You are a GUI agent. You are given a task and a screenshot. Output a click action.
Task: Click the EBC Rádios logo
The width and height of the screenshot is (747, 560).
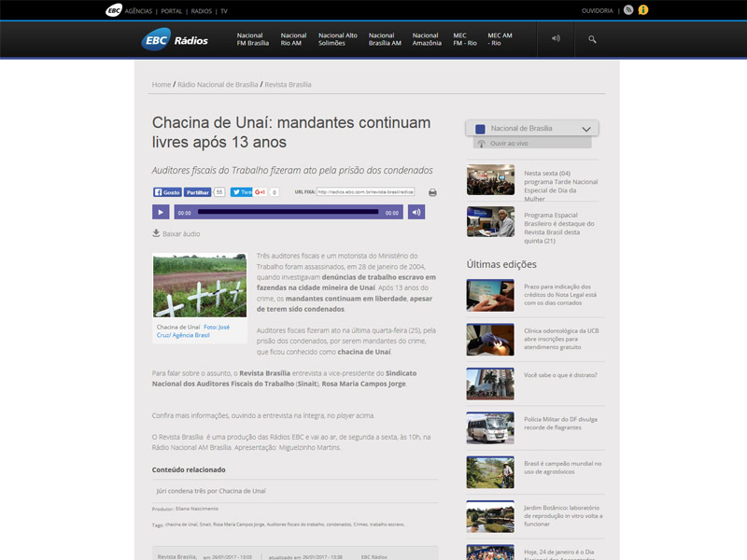pos(175,39)
